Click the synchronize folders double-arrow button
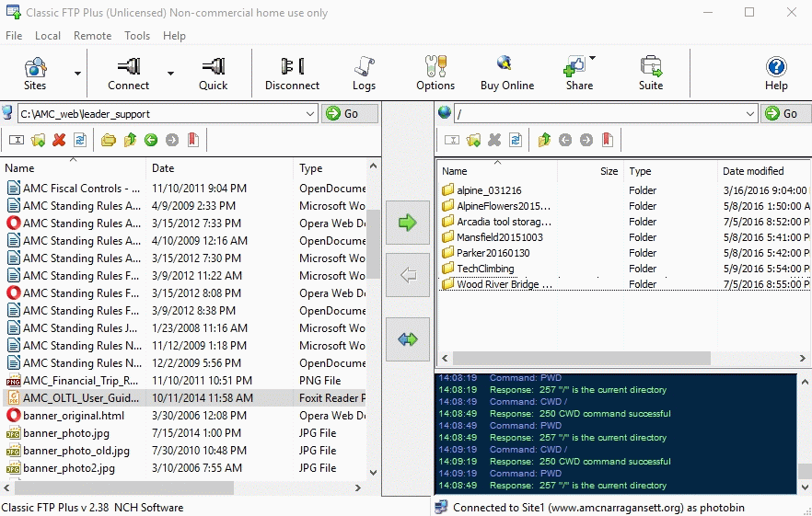Screen dimensions: 812x516 [408, 339]
